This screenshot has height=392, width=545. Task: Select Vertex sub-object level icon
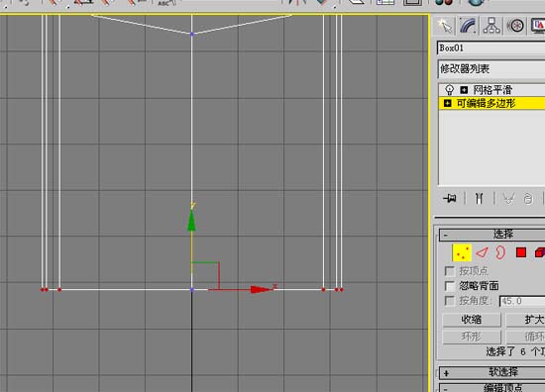pyautogui.click(x=462, y=252)
